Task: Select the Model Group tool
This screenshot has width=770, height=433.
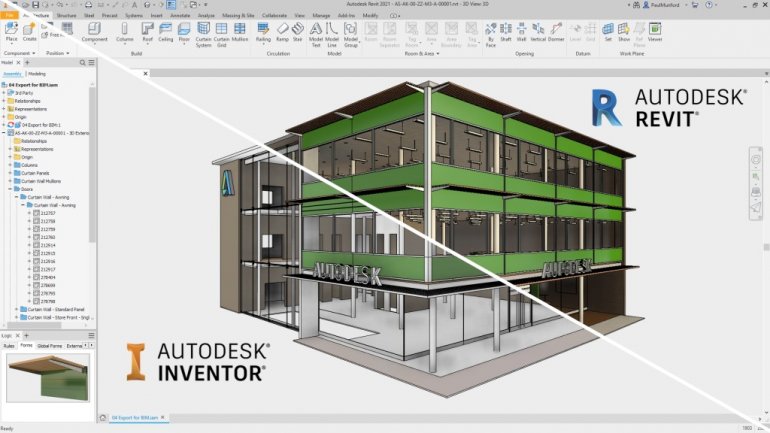Action: (x=351, y=34)
